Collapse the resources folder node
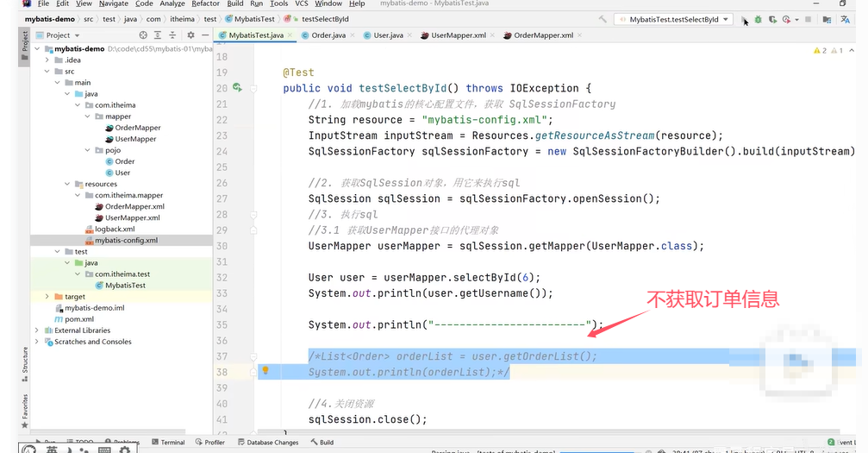The height and width of the screenshot is (453, 868). coord(67,184)
